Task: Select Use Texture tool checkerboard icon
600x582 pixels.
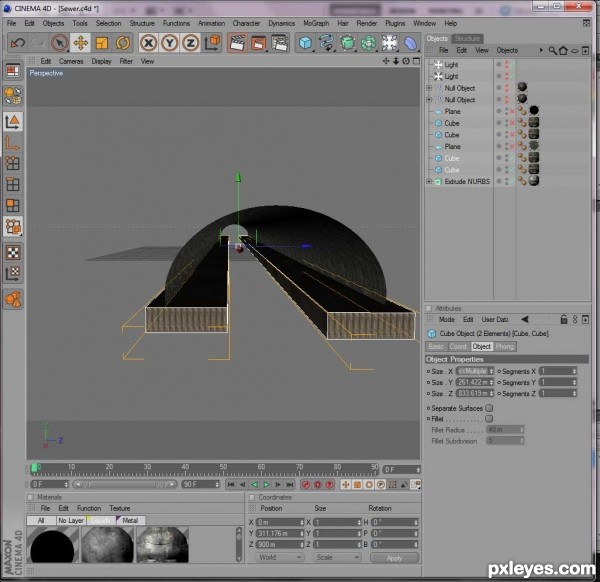Action: tap(13, 253)
